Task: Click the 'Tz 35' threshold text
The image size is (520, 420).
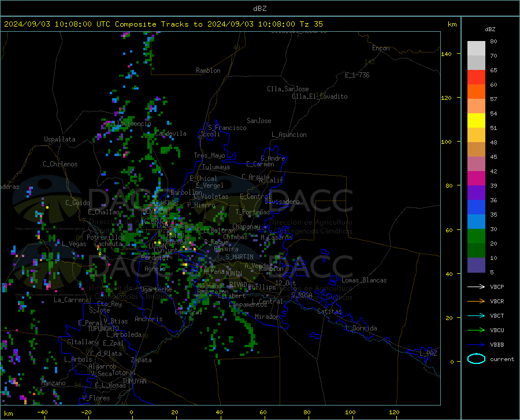Action: tap(311, 24)
